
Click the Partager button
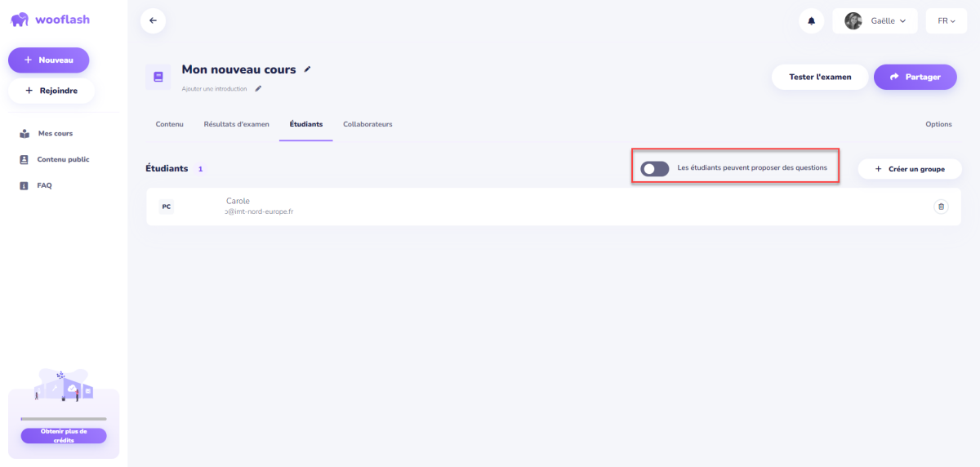pyautogui.click(x=915, y=77)
